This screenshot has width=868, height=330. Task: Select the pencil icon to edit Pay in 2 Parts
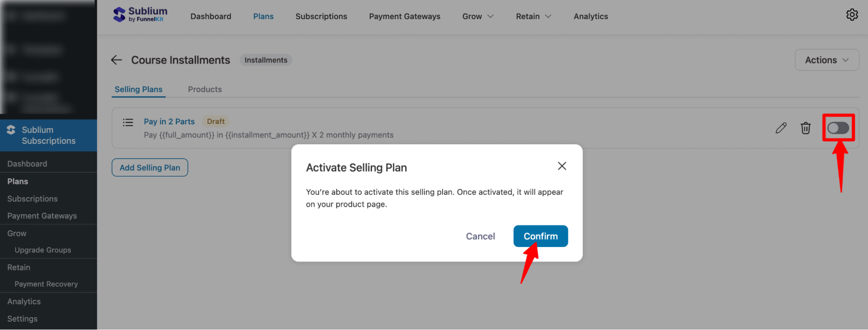781,128
